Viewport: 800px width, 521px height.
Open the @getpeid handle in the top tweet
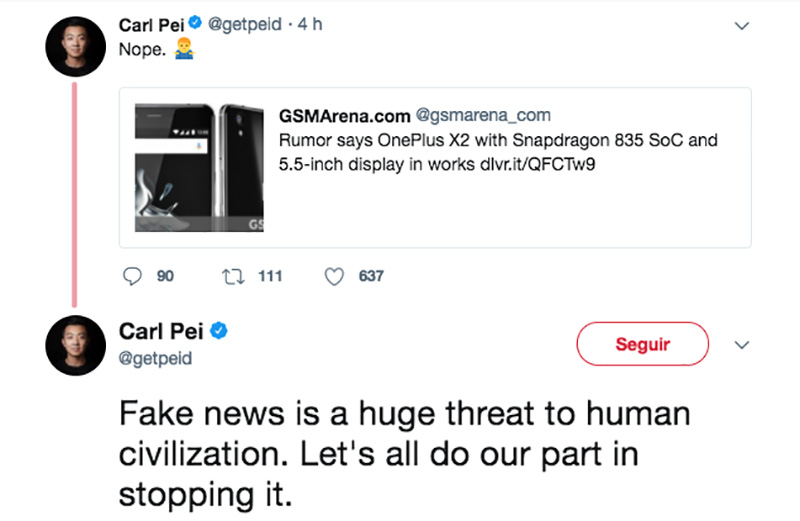(245, 24)
